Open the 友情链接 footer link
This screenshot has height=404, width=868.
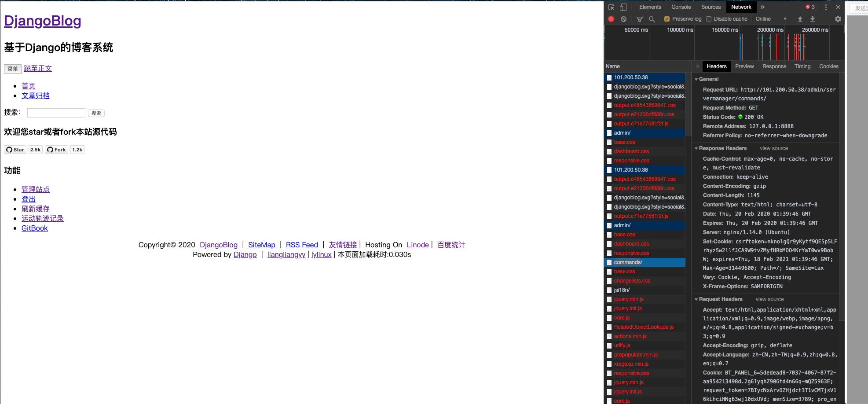click(344, 245)
